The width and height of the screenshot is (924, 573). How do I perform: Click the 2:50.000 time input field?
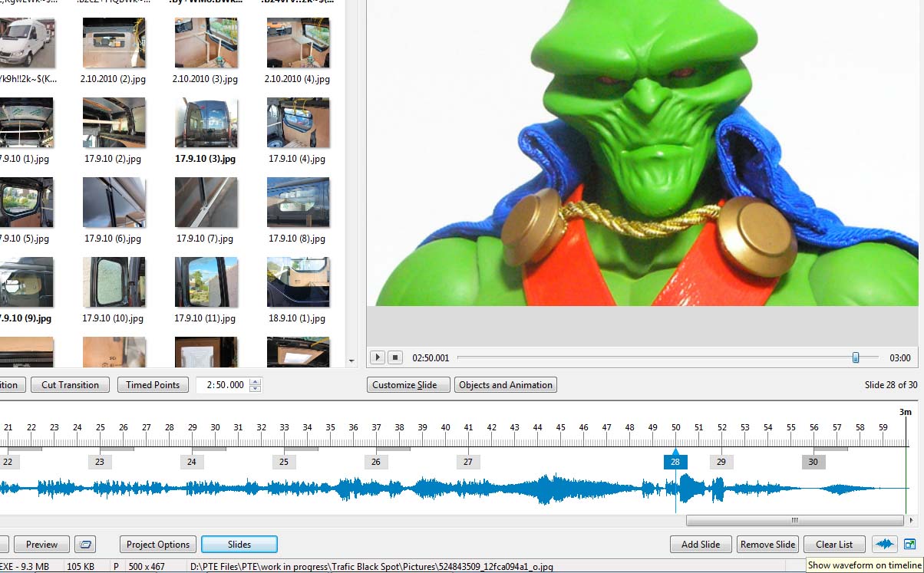[x=223, y=385]
